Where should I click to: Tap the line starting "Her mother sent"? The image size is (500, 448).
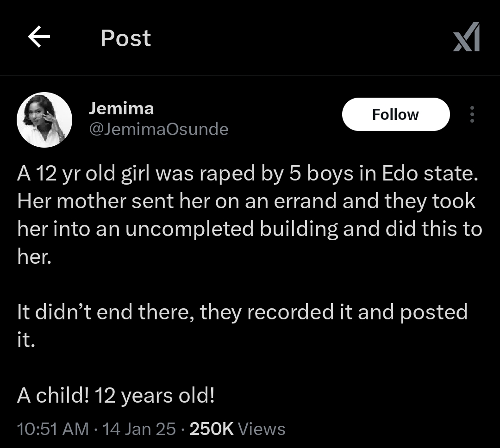click(x=246, y=201)
